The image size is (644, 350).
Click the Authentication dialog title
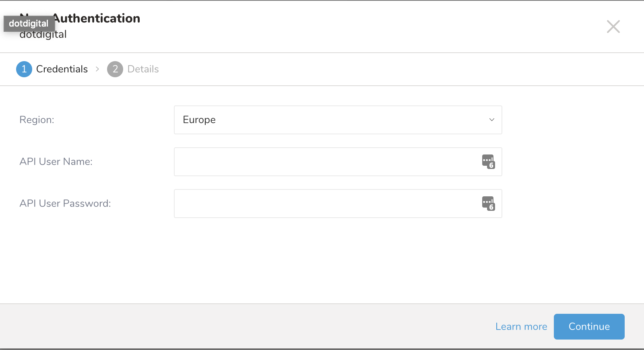[97, 19]
